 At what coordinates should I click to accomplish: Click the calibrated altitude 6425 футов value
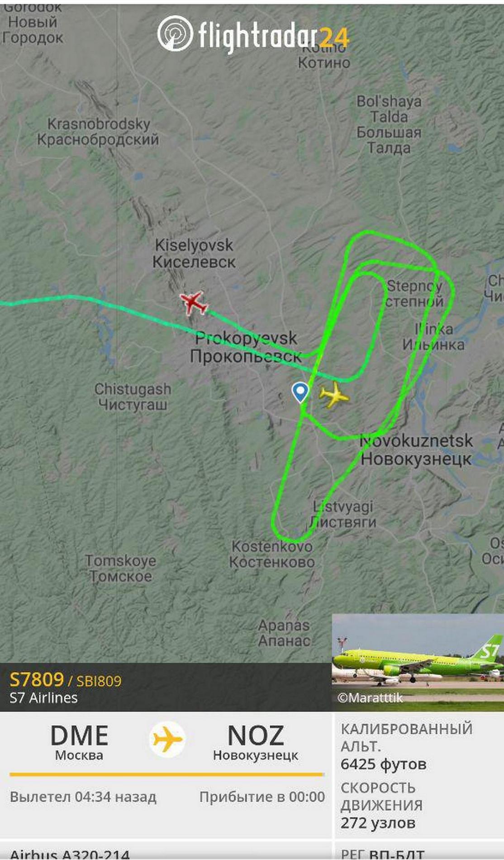384,764
